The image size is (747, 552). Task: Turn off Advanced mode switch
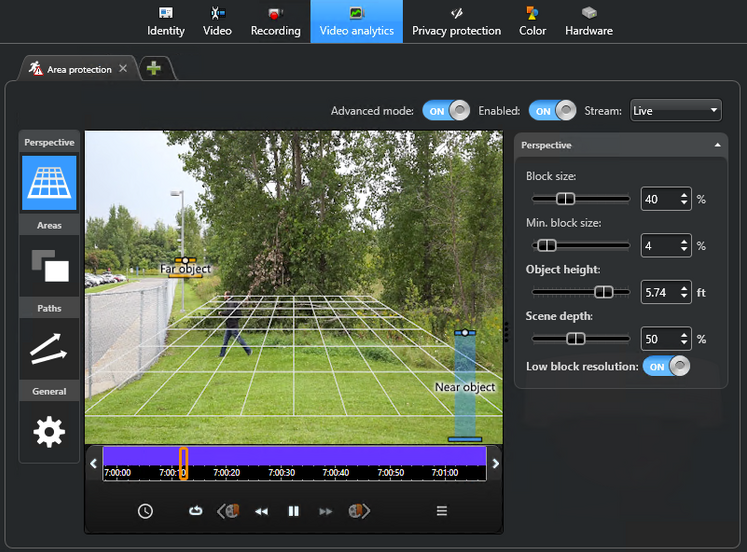[446, 110]
